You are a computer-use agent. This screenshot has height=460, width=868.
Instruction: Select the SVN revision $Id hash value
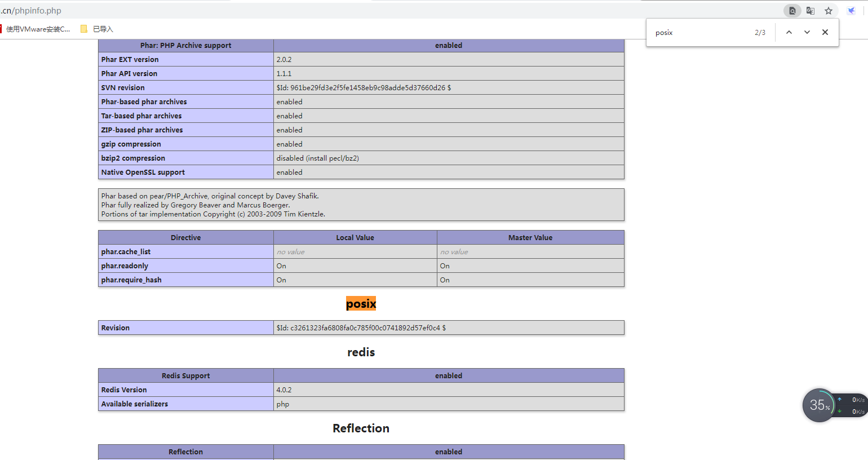(364, 87)
